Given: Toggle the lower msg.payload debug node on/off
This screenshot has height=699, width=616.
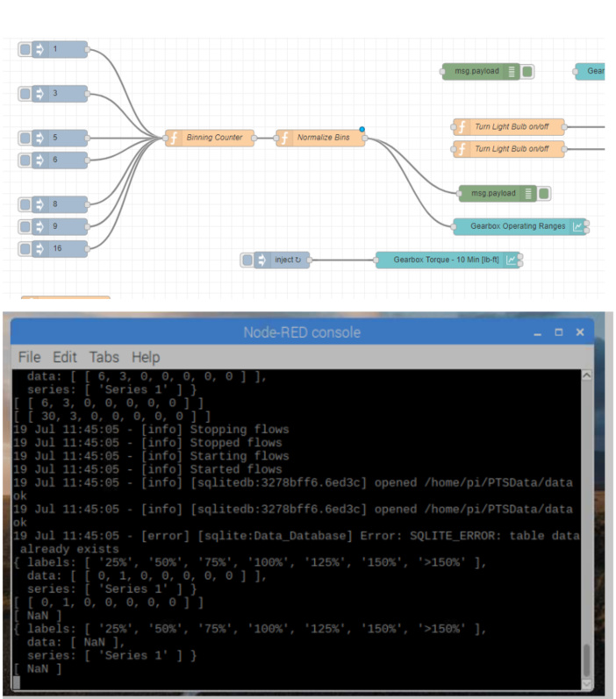Looking at the screenshot, I should click(544, 194).
